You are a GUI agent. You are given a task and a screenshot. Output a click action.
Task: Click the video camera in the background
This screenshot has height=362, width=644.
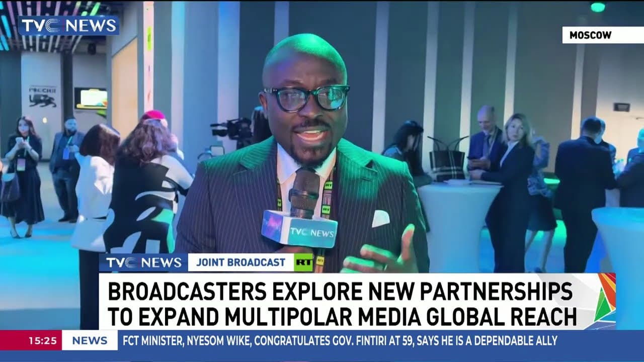coord(232,130)
